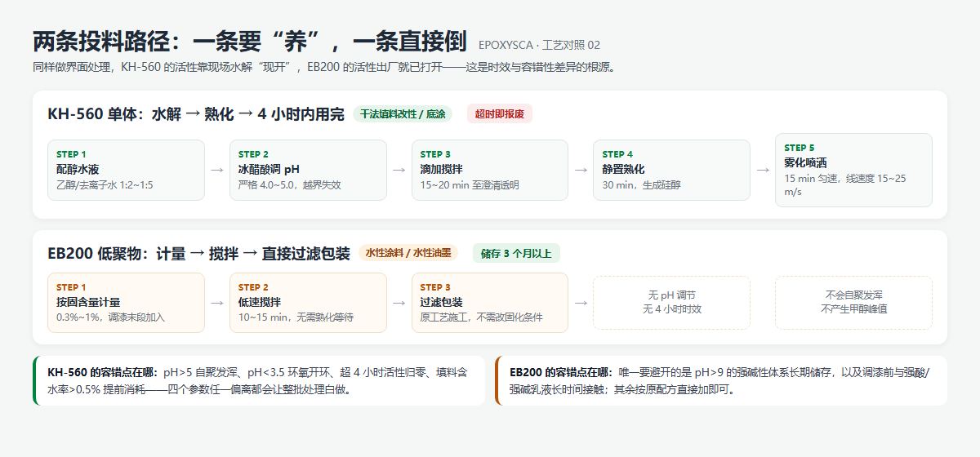Click the dashed 不会自聚发浑 box
Screen dimensions: 980x457
(853, 303)
